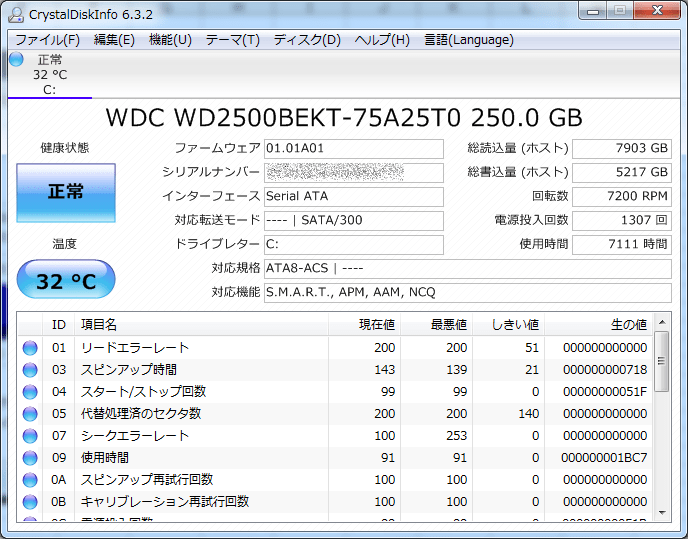Click the 32 °C temperature button
Image resolution: width=688 pixels, height=539 pixels.
pyautogui.click(x=66, y=281)
